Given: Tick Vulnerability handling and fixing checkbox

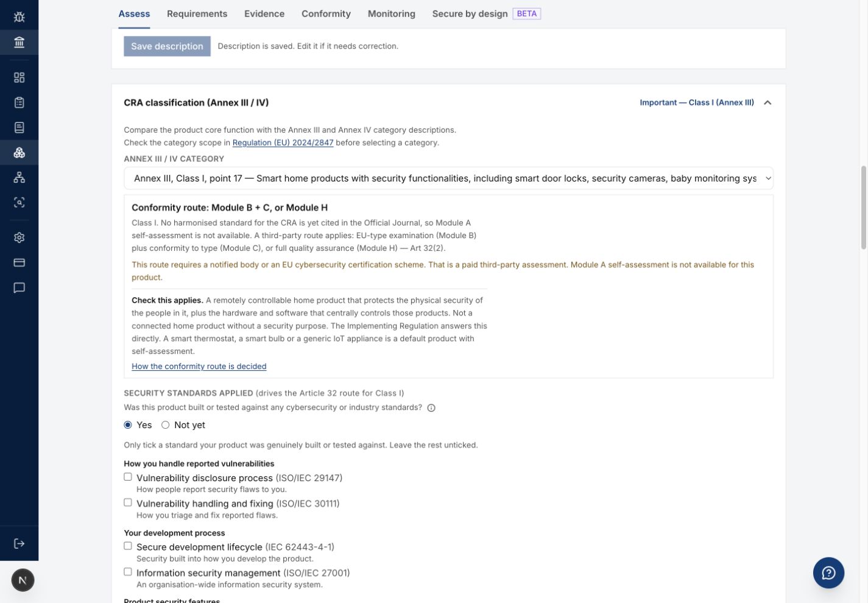Looking at the screenshot, I should click(128, 503).
